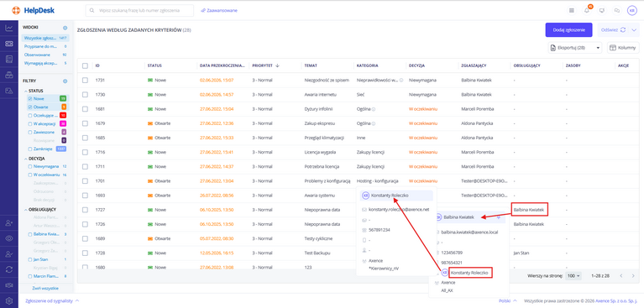Click the Dodaj zgłoszenie button

click(x=568, y=29)
